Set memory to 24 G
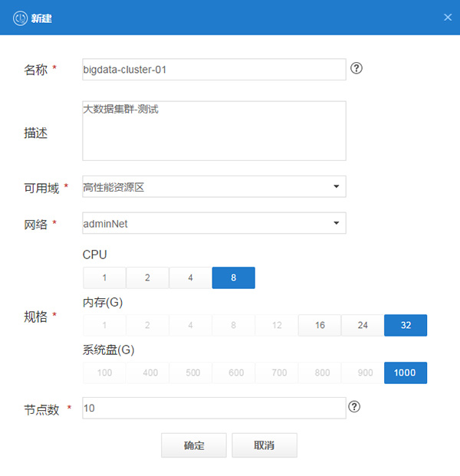The height and width of the screenshot is (476, 460). (363, 325)
